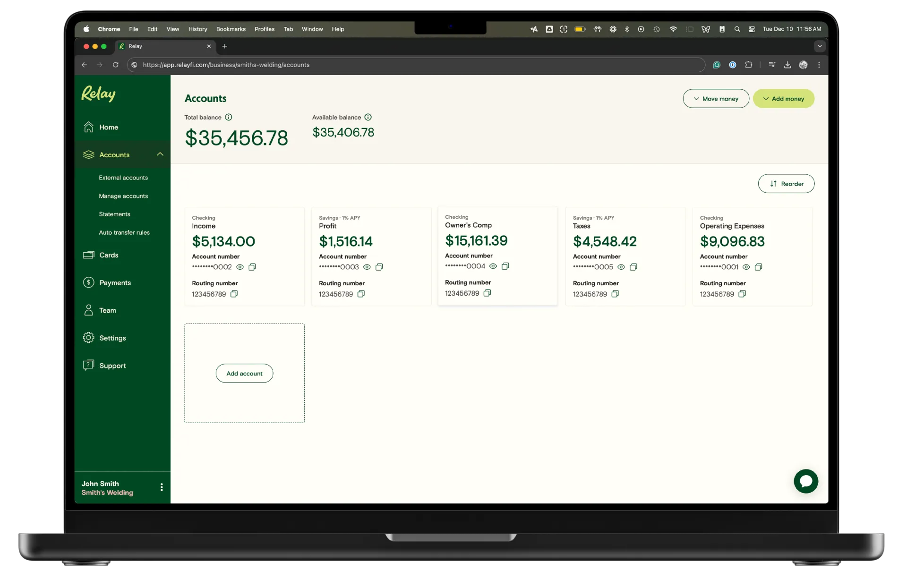Reveal the Profit account number
Viewport: 907px width, 588px height.
click(367, 267)
